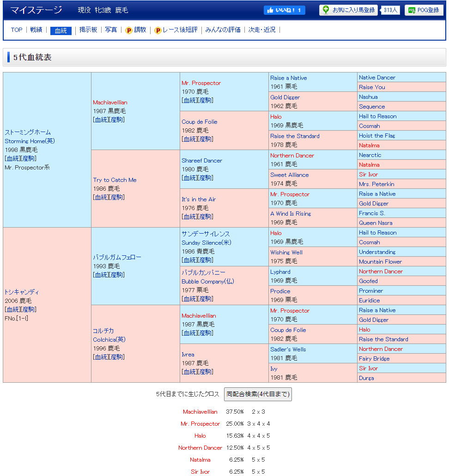Image resolution: width=449 pixels, height=476 pixels.
Task: Click Natalma in the cross summary list
Action: tap(200, 460)
